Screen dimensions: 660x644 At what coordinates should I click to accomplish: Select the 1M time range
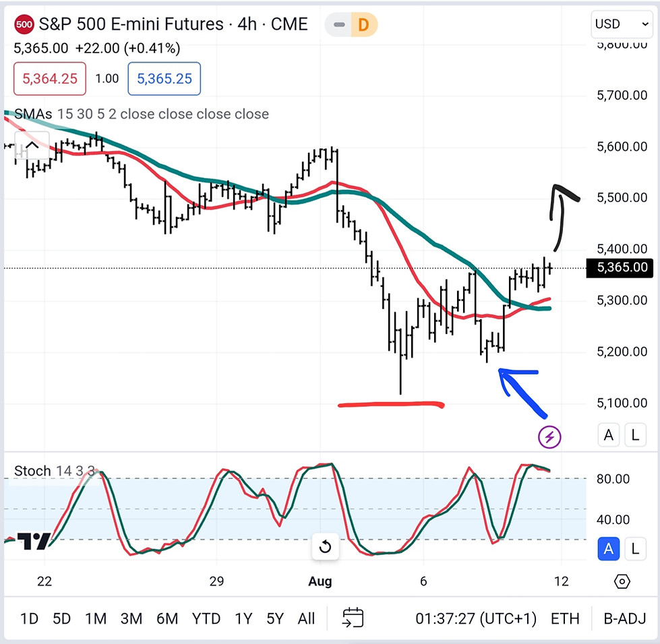96,619
